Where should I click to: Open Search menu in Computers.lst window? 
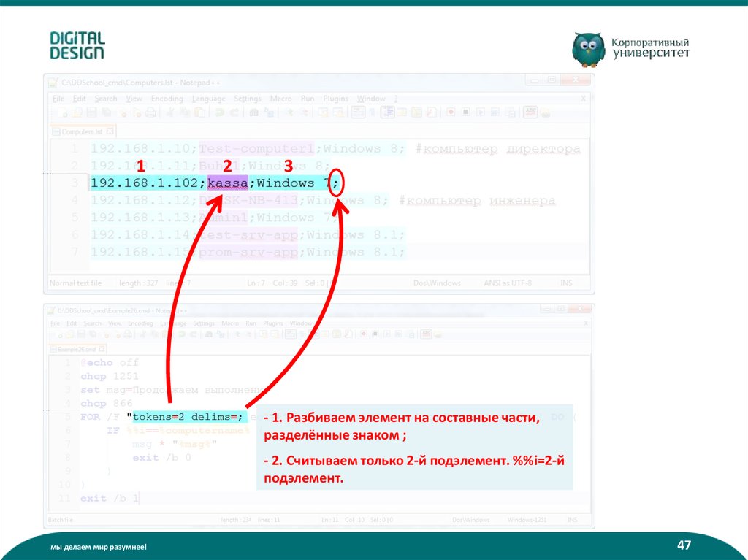coord(106,99)
